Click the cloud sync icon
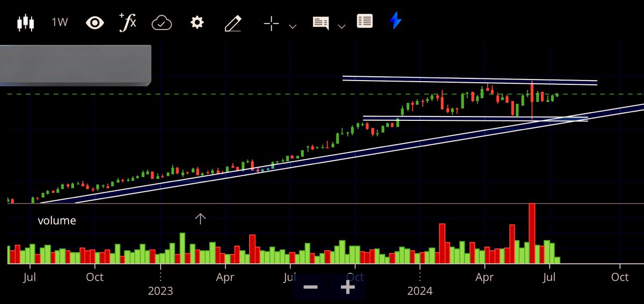Viewport: 644px width, 304px height. [x=162, y=23]
